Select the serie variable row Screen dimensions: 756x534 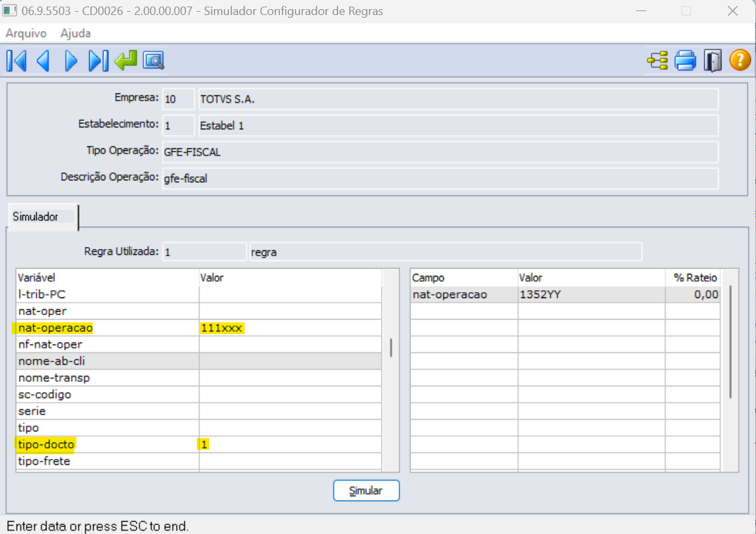(x=199, y=411)
